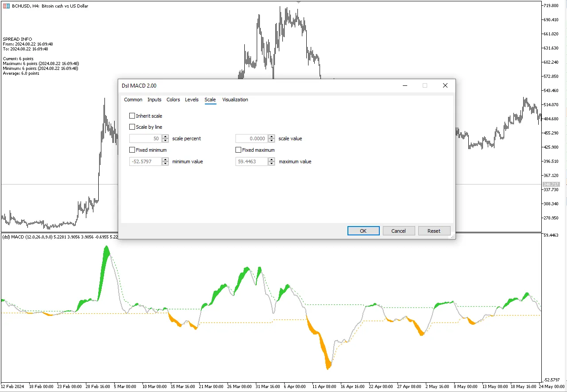This screenshot has height=392, width=567.
Task: Enable the Inherit scale checkbox
Action: pos(132,116)
